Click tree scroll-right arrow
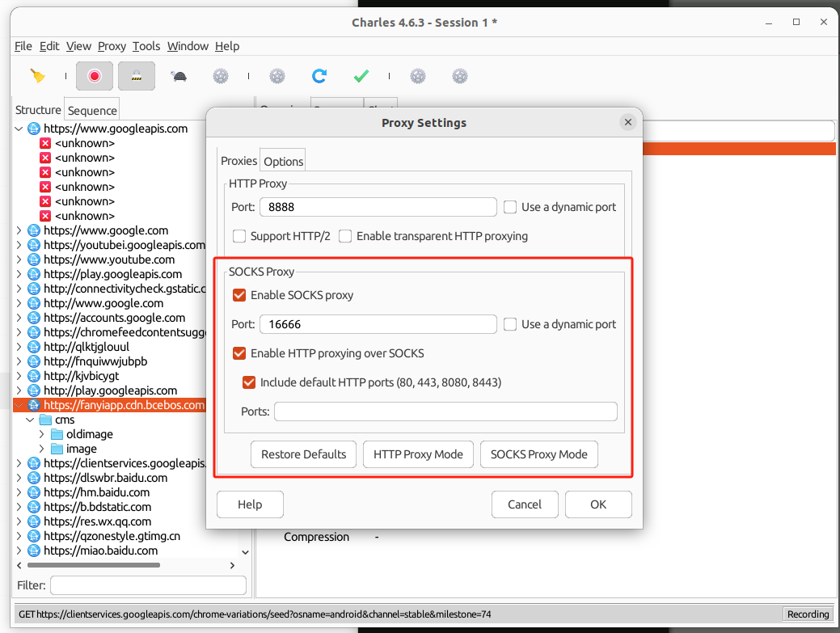 click(x=232, y=566)
